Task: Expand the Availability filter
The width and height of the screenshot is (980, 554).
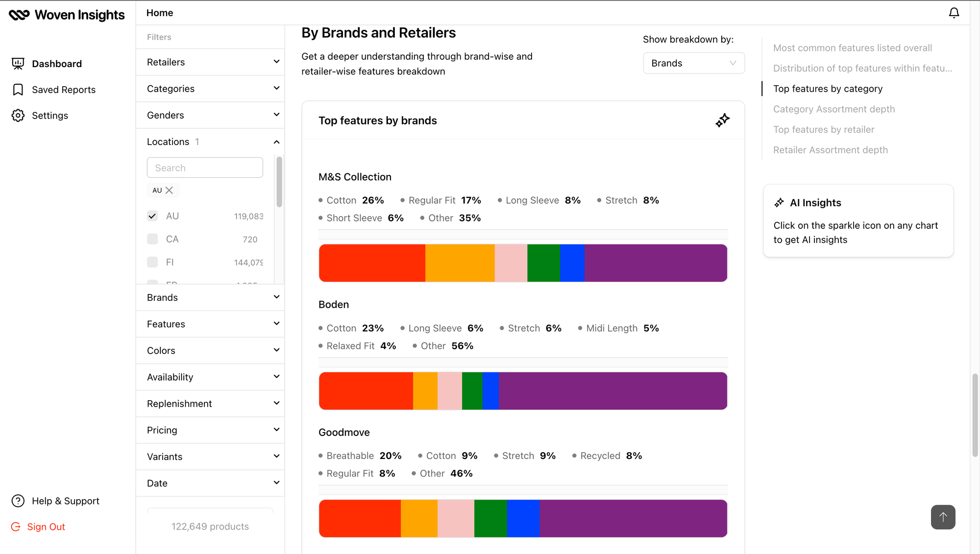Action: point(210,377)
